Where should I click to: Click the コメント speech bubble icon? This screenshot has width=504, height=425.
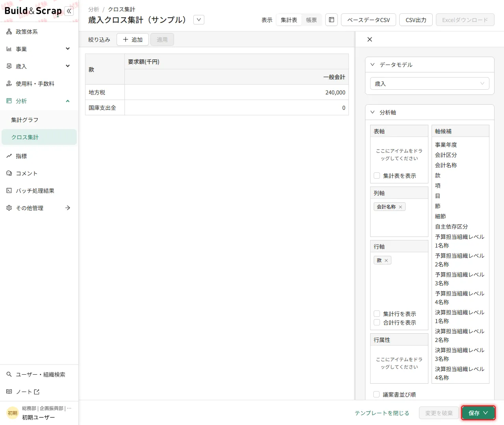tap(9, 174)
